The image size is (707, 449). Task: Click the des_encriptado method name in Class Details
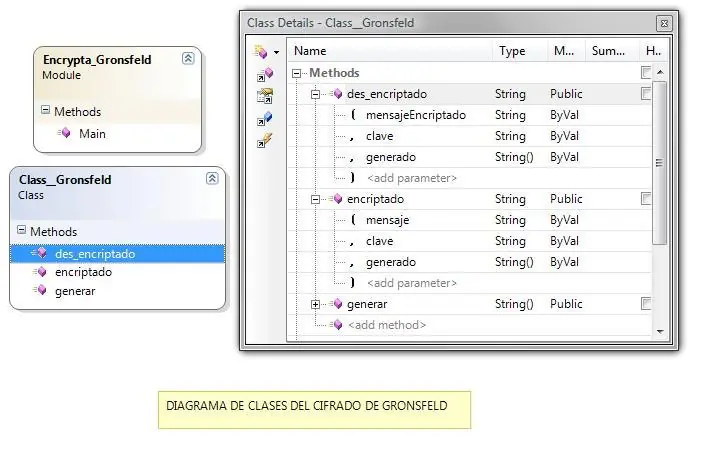pyautogui.click(x=387, y=94)
